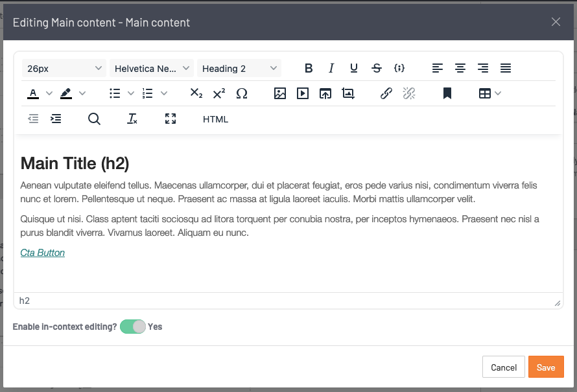Open the Helvetica Ne... font family dropdown
The width and height of the screenshot is (577, 392).
click(152, 69)
